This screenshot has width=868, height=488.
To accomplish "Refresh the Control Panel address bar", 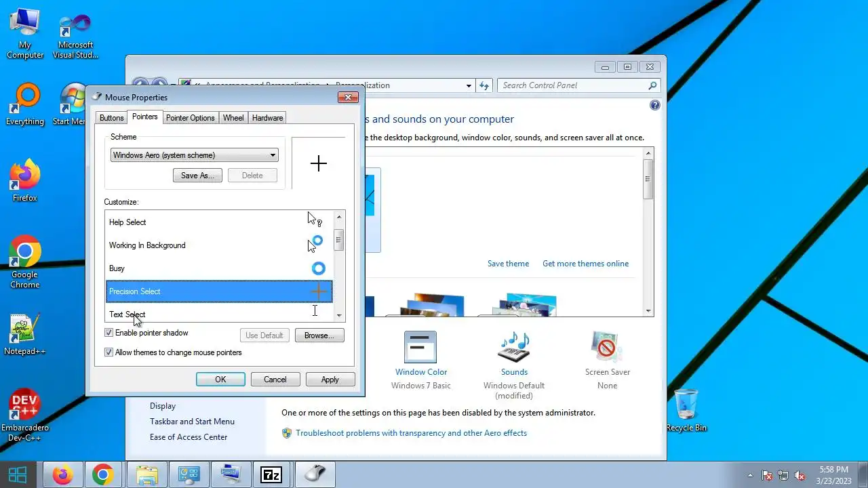I will pyautogui.click(x=484, y=85).
